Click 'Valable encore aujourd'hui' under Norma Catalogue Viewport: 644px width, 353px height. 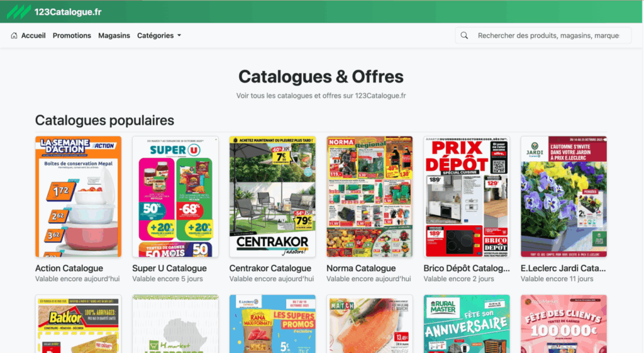click(x=369, y=279)
